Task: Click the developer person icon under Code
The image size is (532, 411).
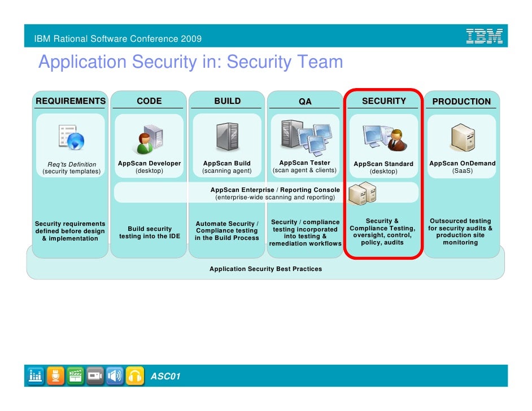Action: (x=149, y=139)
